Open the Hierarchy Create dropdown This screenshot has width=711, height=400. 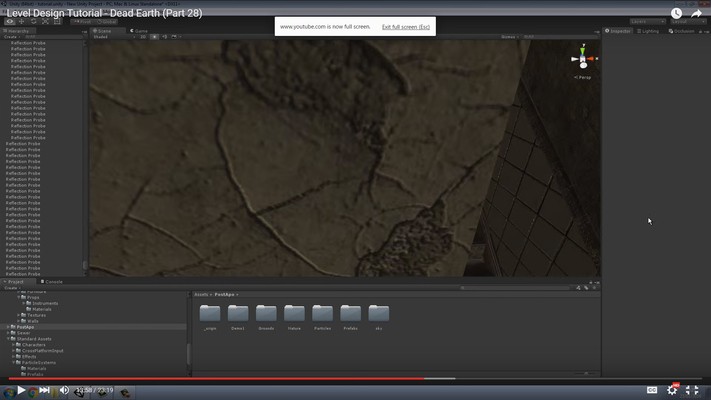click(x=11, y=37)
